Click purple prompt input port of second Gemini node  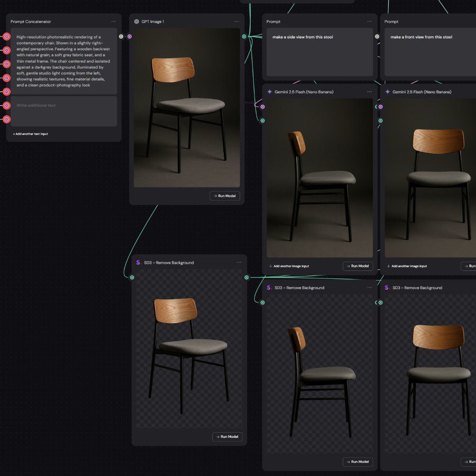pyautogui.click(x=380, y=106)
